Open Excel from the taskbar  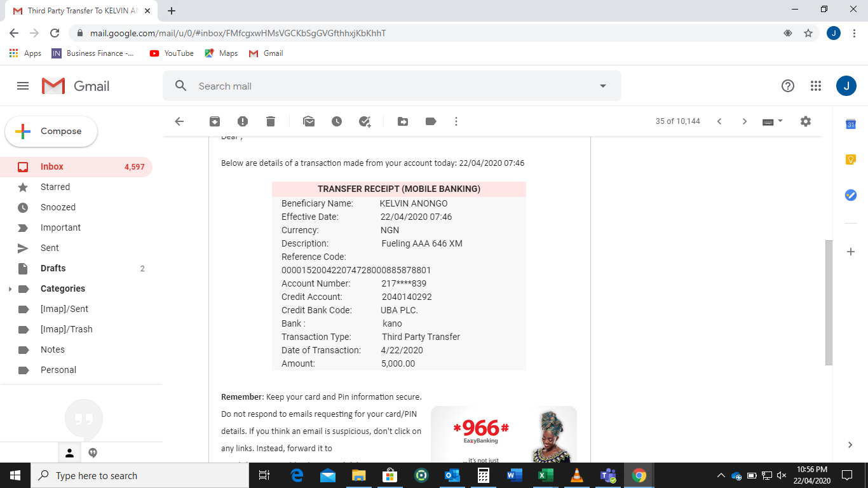click(x=545, y=475)
